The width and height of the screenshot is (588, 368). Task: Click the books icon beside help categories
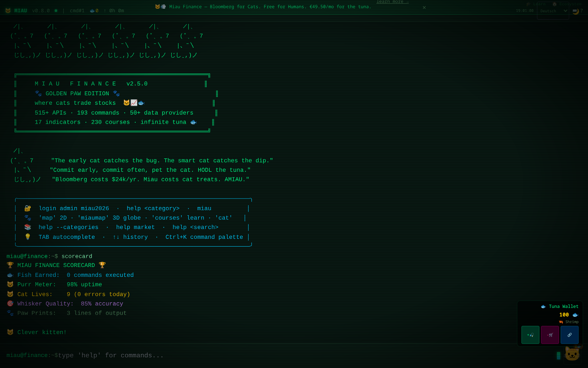tap(28, 227)
